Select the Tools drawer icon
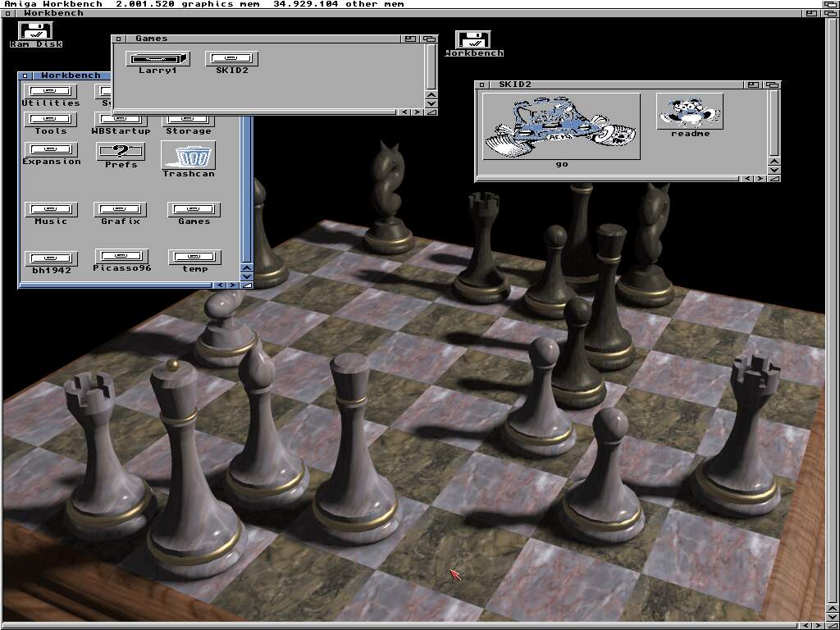The height and width of the screenshot is (630, 840). coord(50,120)
